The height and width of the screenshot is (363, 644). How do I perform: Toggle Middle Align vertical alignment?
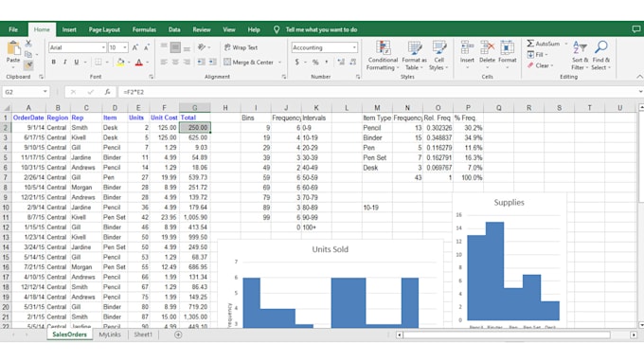click(175, 47)
